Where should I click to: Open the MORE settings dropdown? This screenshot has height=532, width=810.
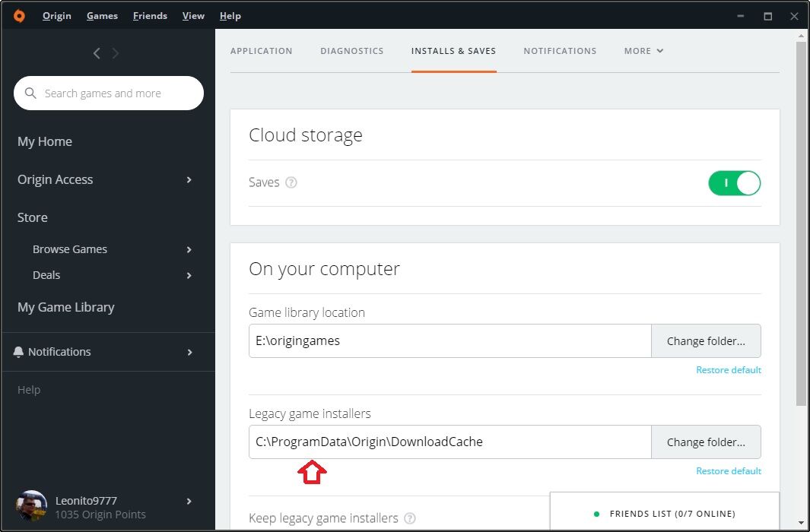coord(643,51)
